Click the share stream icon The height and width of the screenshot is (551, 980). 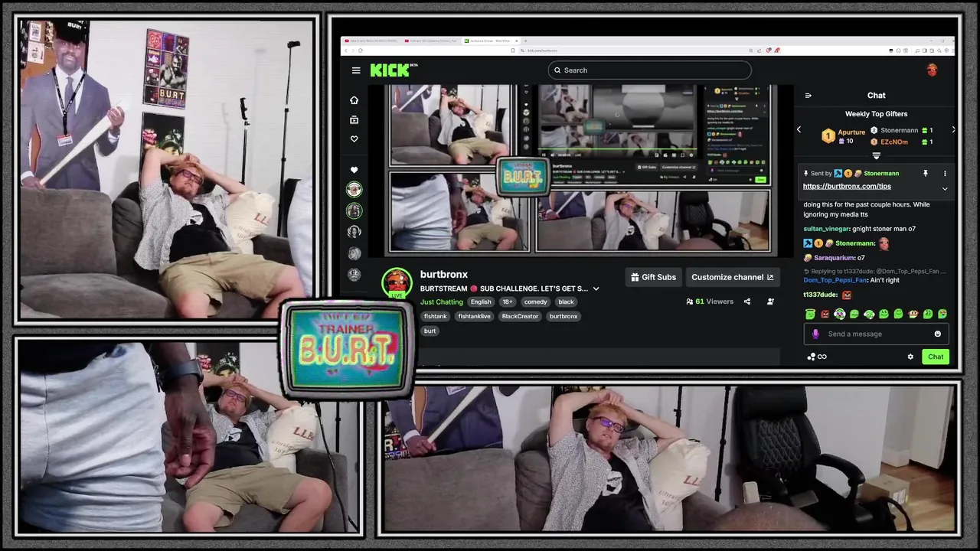tap(747, 302)
